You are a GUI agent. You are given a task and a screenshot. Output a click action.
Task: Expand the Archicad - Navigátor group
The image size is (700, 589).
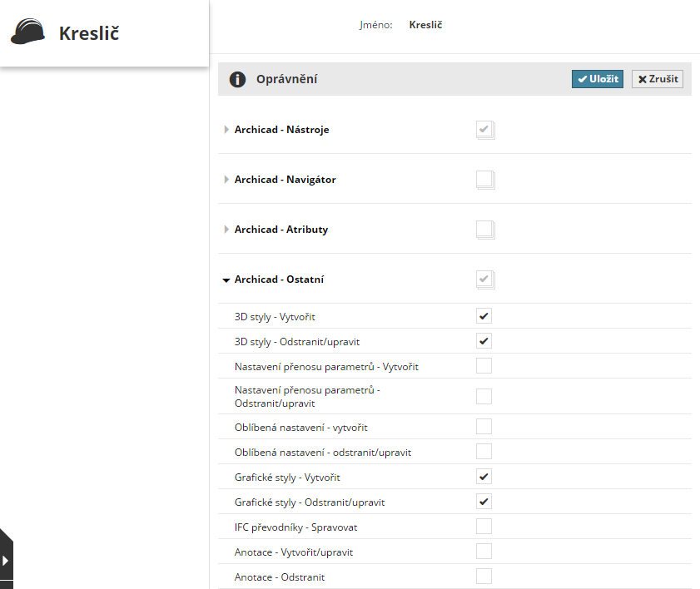[x=226, y=180]
